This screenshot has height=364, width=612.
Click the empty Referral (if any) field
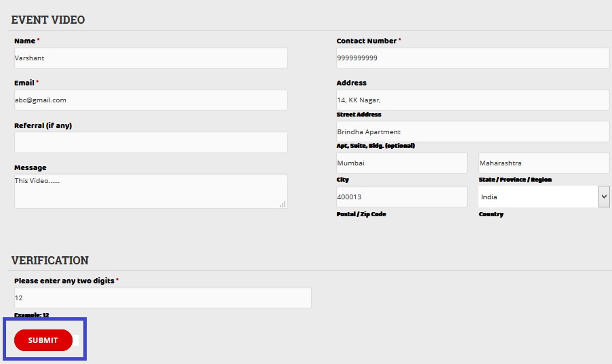pos(150,142)
